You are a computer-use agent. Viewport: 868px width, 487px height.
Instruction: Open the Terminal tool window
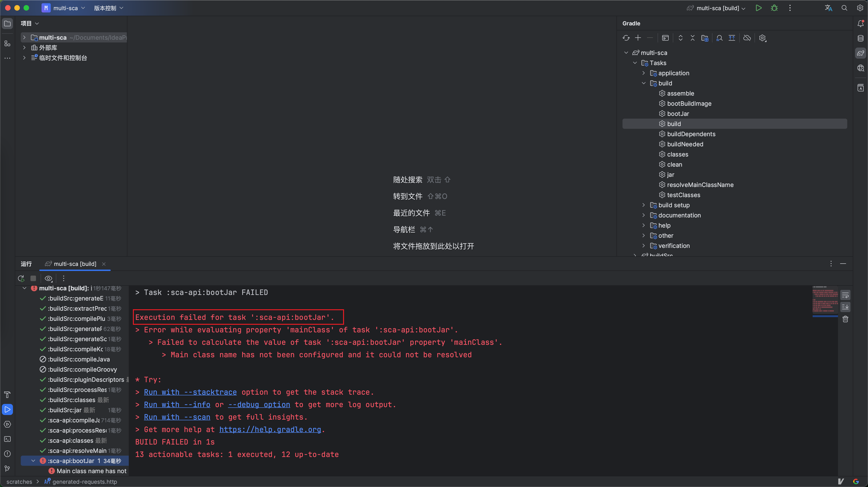pyautogui.click(x=7, y=439)
